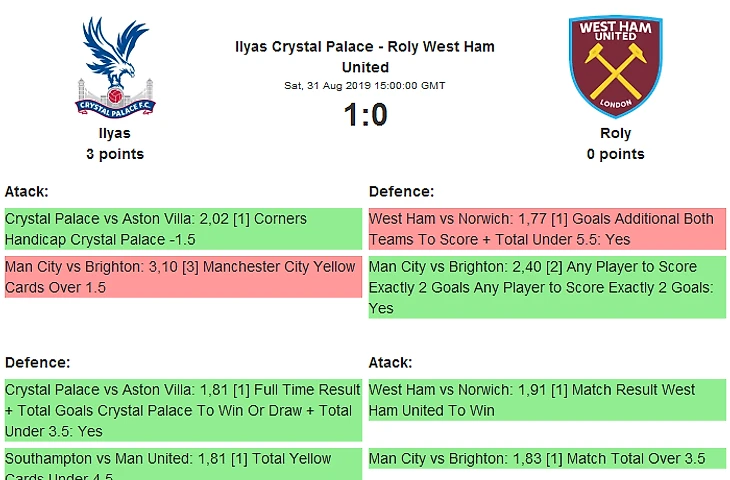The image size is (730, 480).
Task: Select the Crystal Palace Corners Handicap -1.5 bet
Action: [x=182, y=229]
